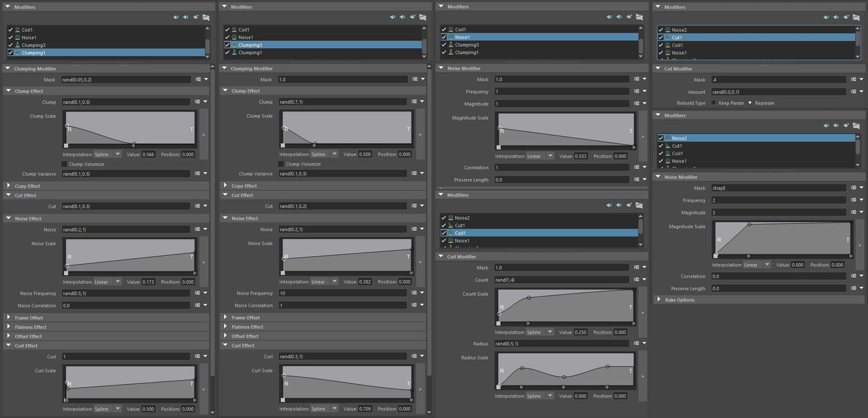The image size is (868, 418).
Task: Uncheck the highlighted Cut1 modifier checkbox
Action: pyautogui.click(x=661, y=38)
